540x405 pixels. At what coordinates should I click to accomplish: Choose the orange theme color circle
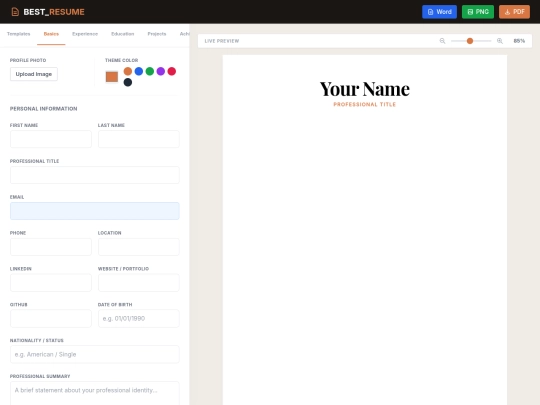pos(128,71)
